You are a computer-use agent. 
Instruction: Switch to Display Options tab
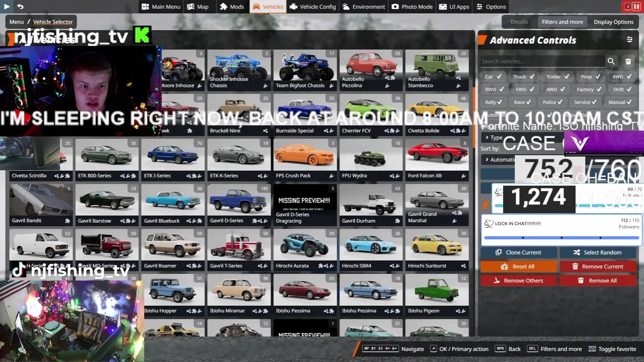point(613,22)
